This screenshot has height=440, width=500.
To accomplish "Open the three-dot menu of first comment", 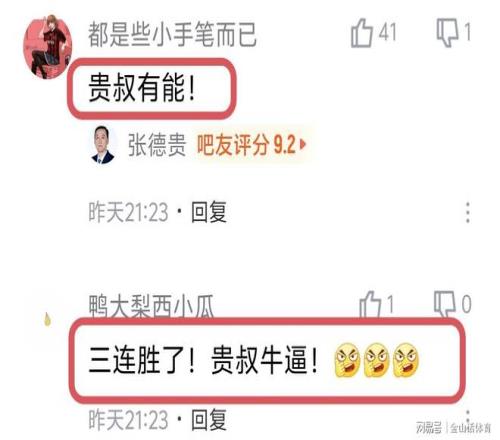I will pyautogui.click(x=468, y=212).
